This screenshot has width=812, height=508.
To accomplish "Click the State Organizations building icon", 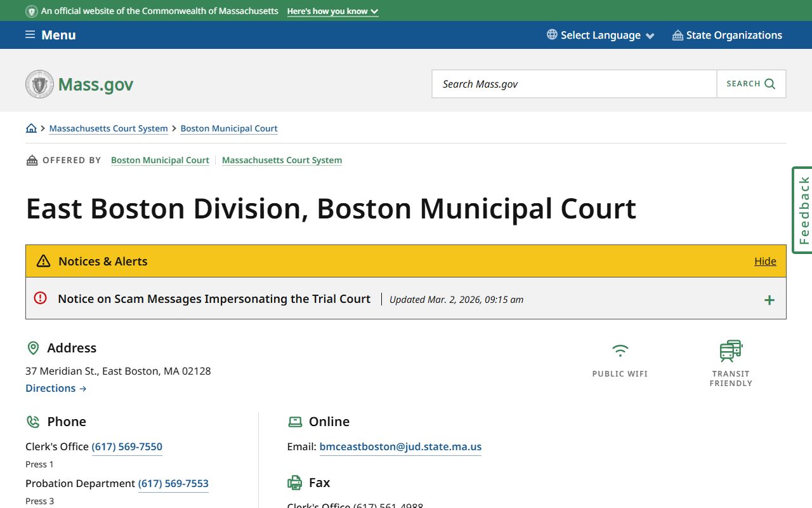I will click(x=678, y=35).
